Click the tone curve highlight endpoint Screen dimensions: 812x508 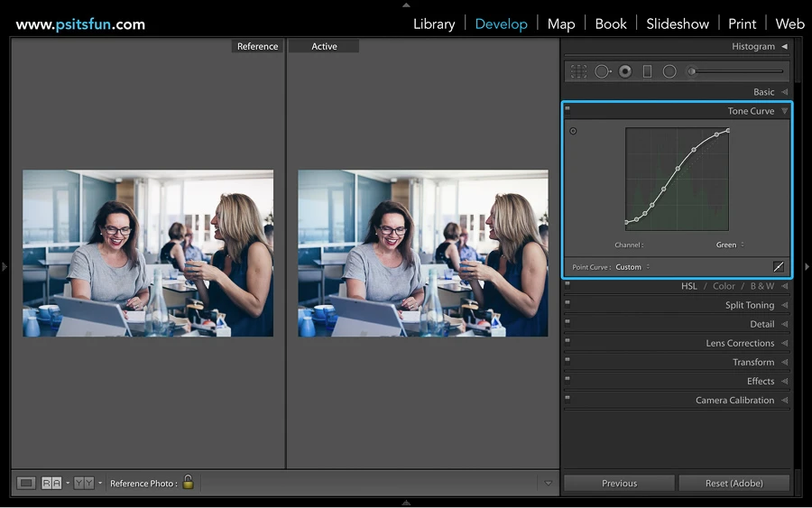tap(727, 131)
